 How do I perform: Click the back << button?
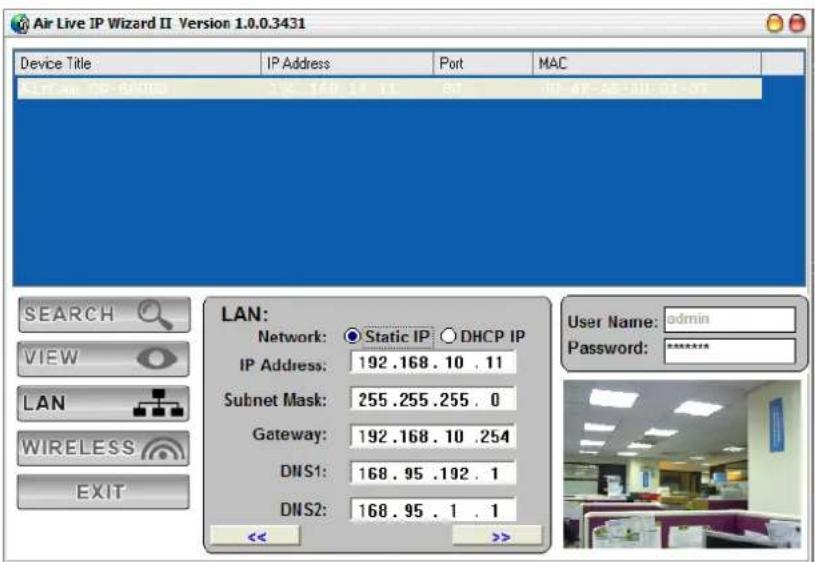click(x=255, y=536)
